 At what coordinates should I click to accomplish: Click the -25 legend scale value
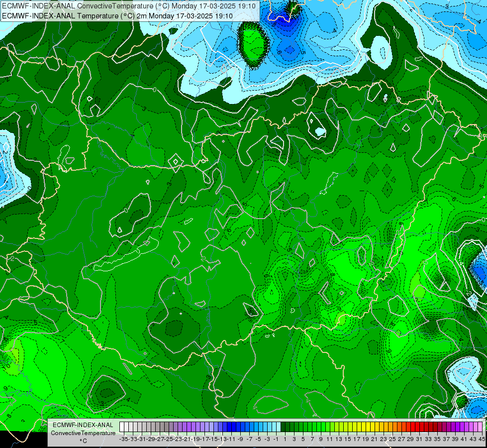(169, 440)
